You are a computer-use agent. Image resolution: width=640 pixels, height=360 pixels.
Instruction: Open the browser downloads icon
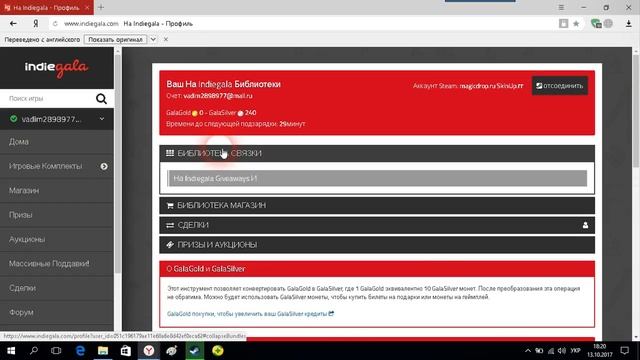pyautogui.click(x=629, y=24)
